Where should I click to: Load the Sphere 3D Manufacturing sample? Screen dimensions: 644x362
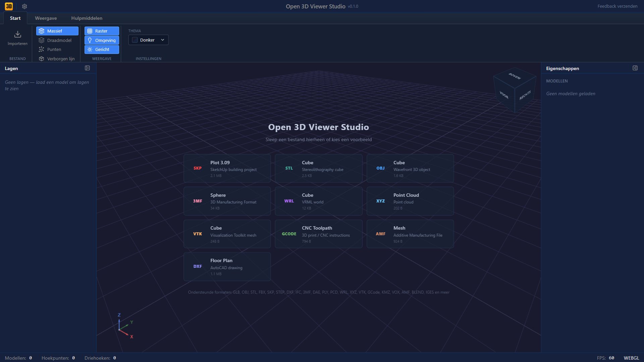227,201
